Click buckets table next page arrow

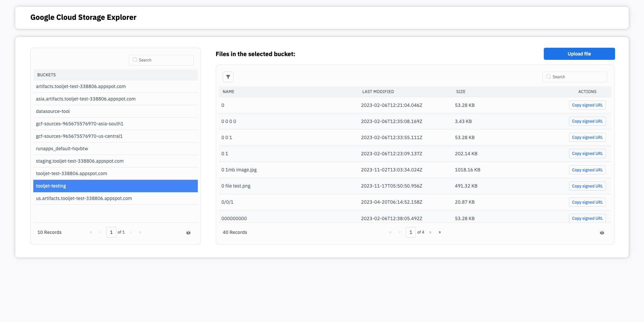tap(131, 232)
